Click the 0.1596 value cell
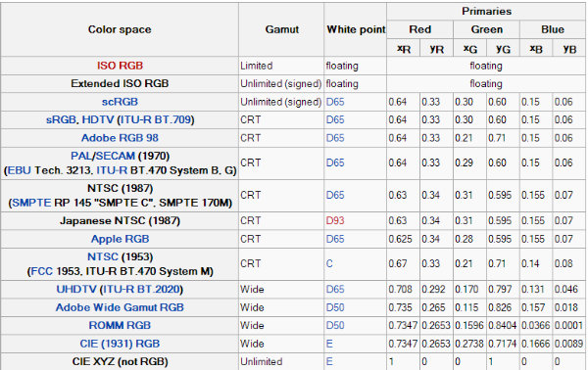Image resolution: width=588 pixels, height=370 pixels. pos(469,325)
